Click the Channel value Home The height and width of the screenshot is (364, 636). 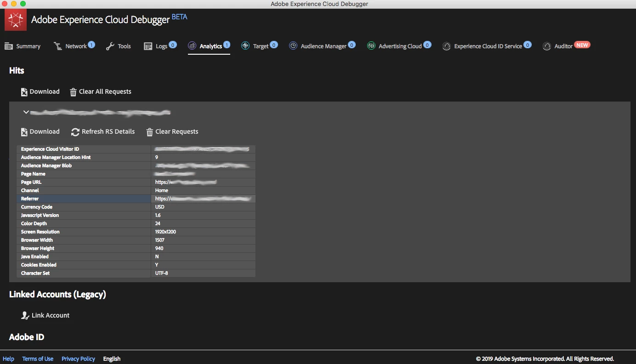pos(162,191)
